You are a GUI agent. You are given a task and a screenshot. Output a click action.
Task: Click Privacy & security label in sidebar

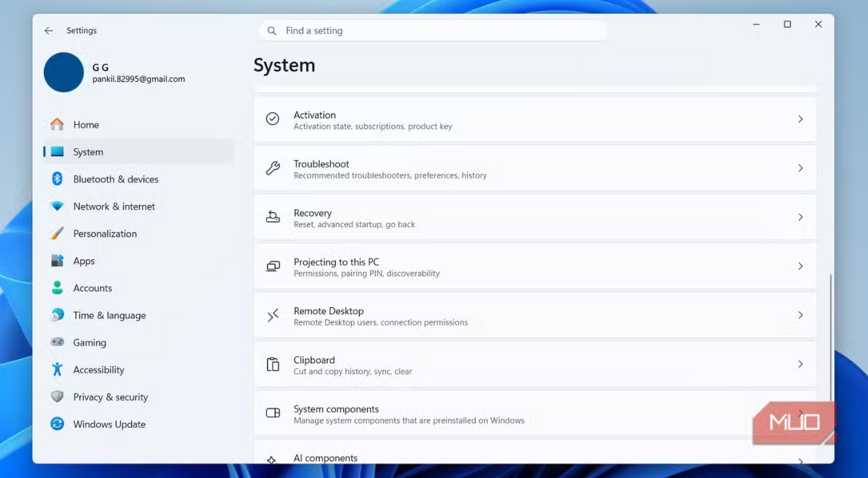click(110, 397)
